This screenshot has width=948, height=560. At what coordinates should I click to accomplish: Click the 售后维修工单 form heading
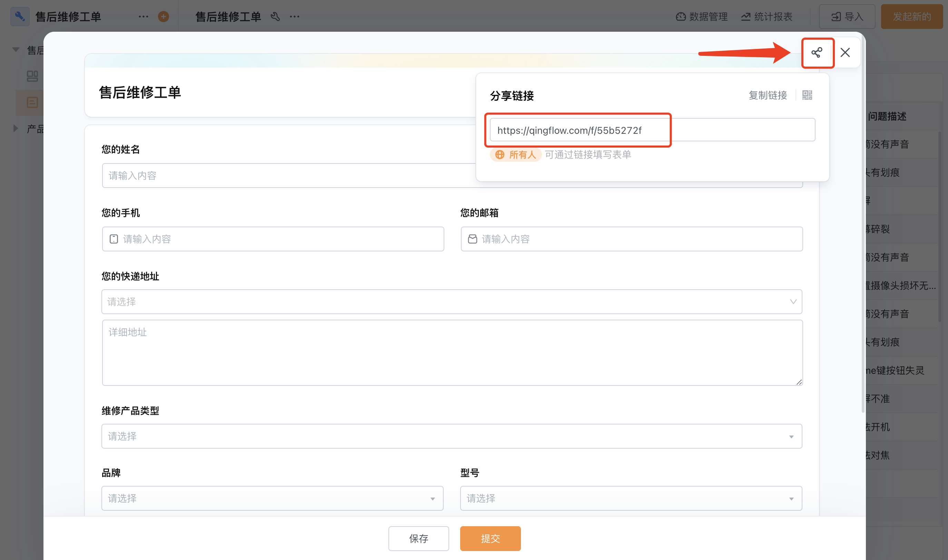tap(140, 92)
